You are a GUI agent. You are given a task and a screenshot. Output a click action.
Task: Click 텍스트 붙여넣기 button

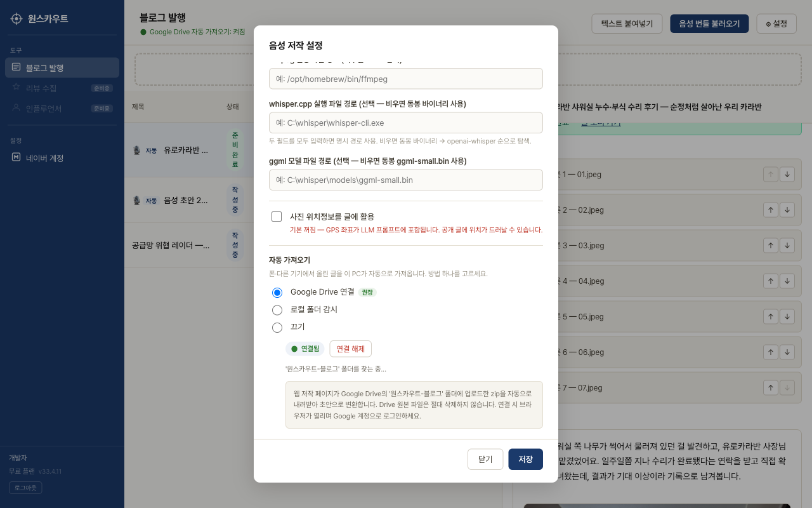(x=627, y=23)
